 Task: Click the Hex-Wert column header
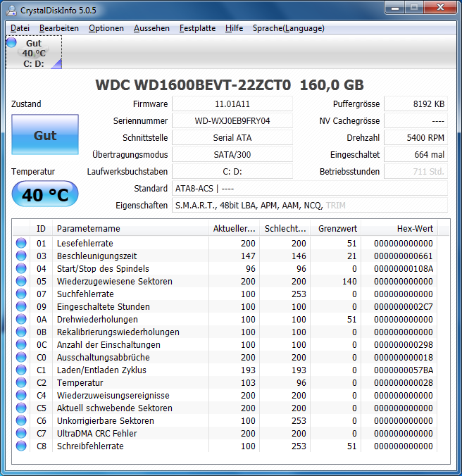(x=399, y=228)
